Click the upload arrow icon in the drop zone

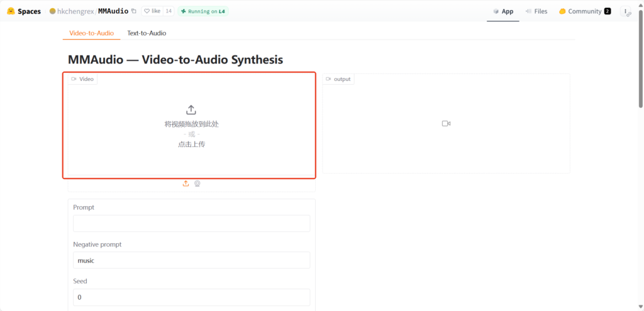(x=191, y=110)
